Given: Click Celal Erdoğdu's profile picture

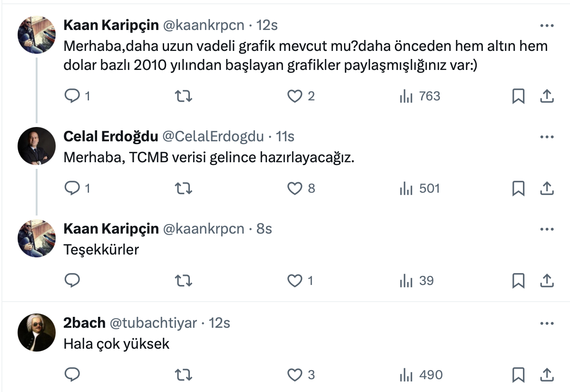Looking at the screenshot, I should click(37, 146).
